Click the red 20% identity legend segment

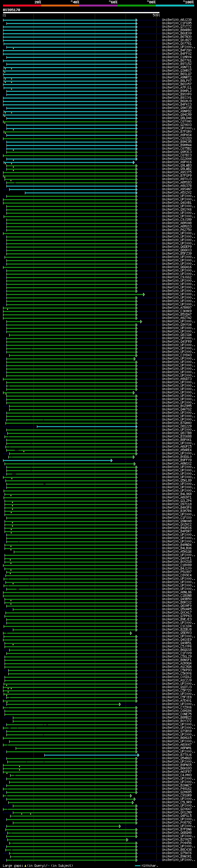point(22,6)
